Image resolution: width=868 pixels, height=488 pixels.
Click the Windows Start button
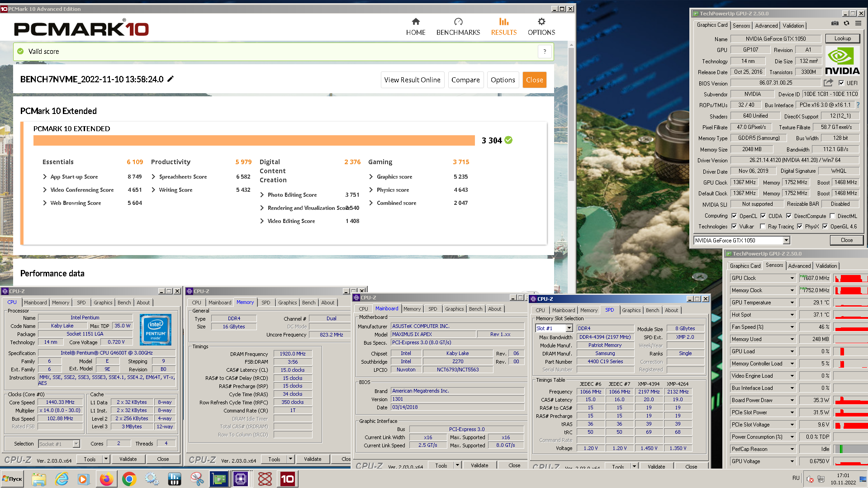[x=13, y=479]
